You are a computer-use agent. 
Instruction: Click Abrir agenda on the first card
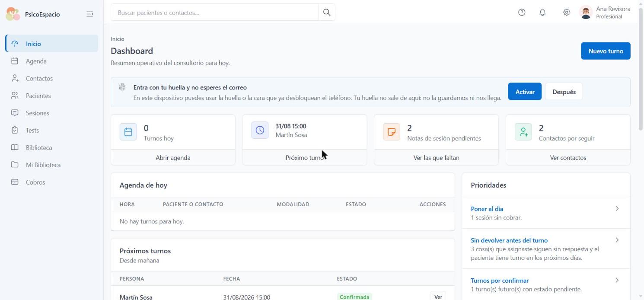coord(173,157)
